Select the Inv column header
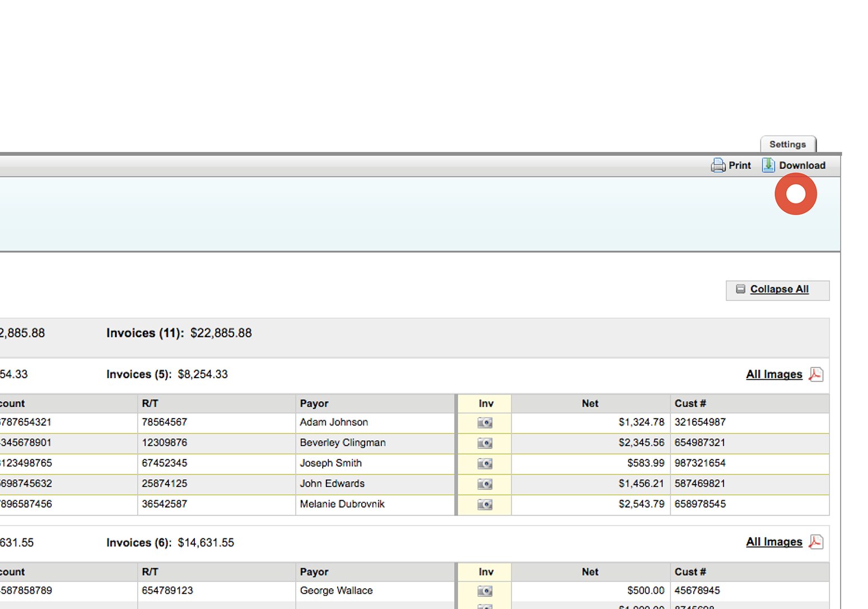Viewport: 868px width, 609px height. click(x=484, y=403)
